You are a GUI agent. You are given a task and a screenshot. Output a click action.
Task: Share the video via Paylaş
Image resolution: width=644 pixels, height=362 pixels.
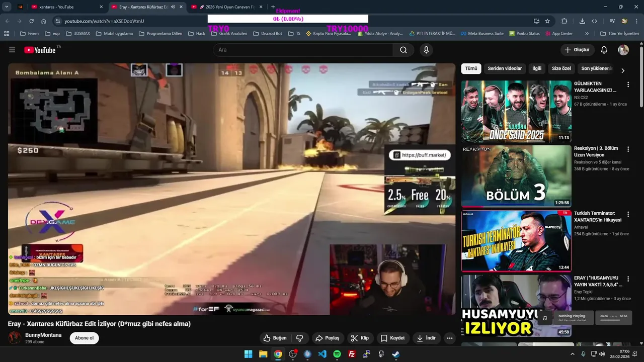[x=328, y=338]
